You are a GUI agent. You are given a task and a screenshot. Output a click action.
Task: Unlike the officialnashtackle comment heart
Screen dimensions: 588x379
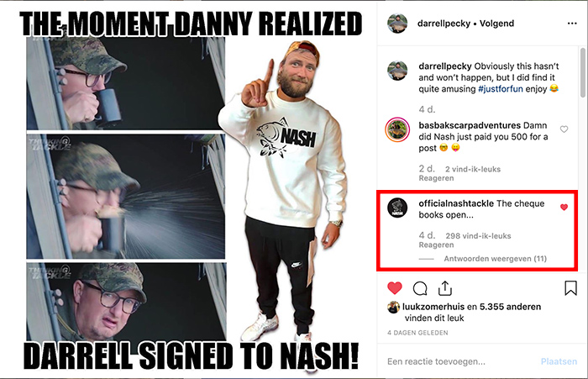564,207
